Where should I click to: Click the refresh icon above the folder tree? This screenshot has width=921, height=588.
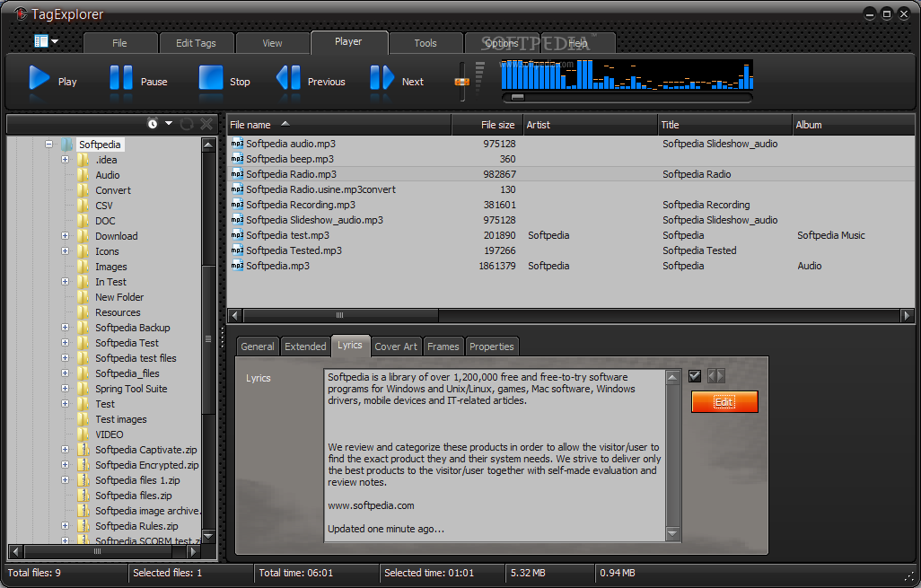pyautogui.click(x=187, y=123)
